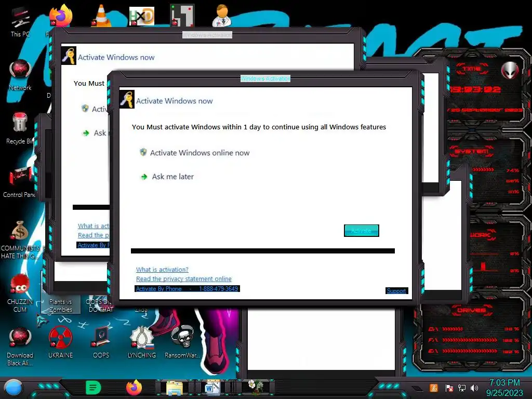Click the DRIVES gadget header
Viewport: 532px width, 399px height.
click(x=471, y=310)
